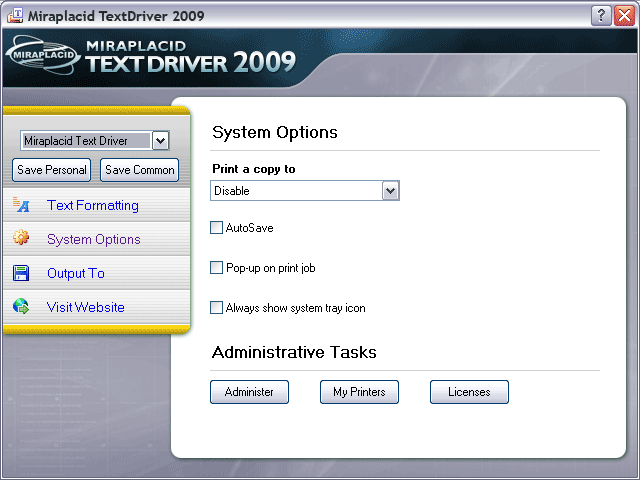Click the Licenses button
This screenshot has height=480, width=640.
point(469,392)
